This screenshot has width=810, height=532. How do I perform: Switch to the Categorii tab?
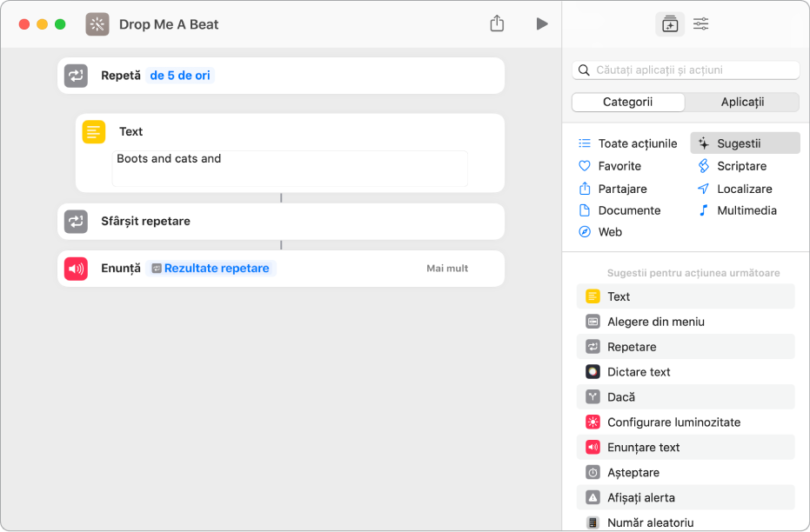point(627,103)
